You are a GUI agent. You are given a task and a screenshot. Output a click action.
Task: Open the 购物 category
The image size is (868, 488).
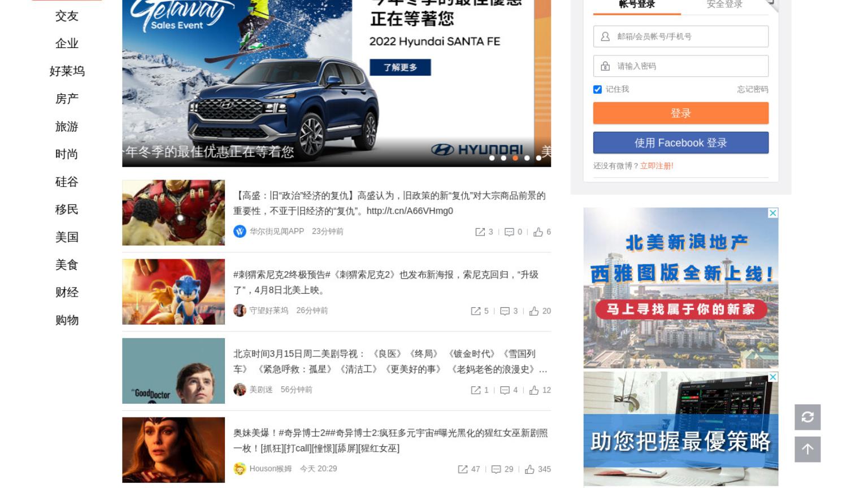pos(67,320)
